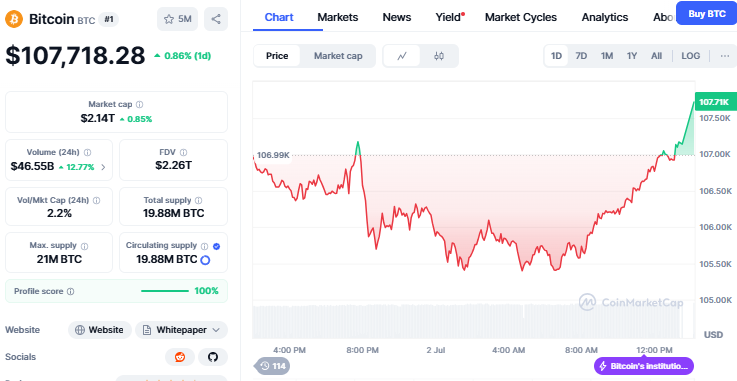This screenshot has width=737, height=381.
Task: Switch chart view to Market cap
Action: (x=338, y=56)
